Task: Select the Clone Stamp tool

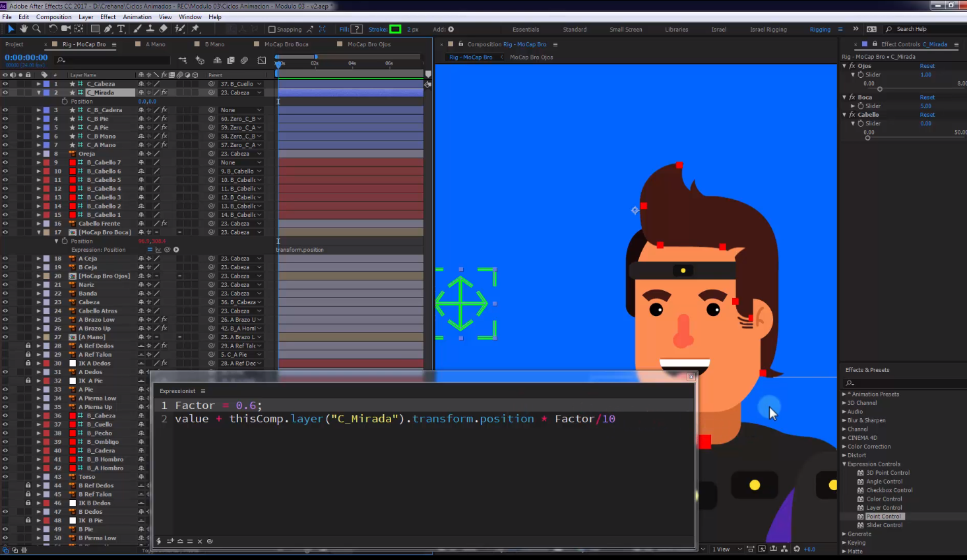Action: point(150,29)
